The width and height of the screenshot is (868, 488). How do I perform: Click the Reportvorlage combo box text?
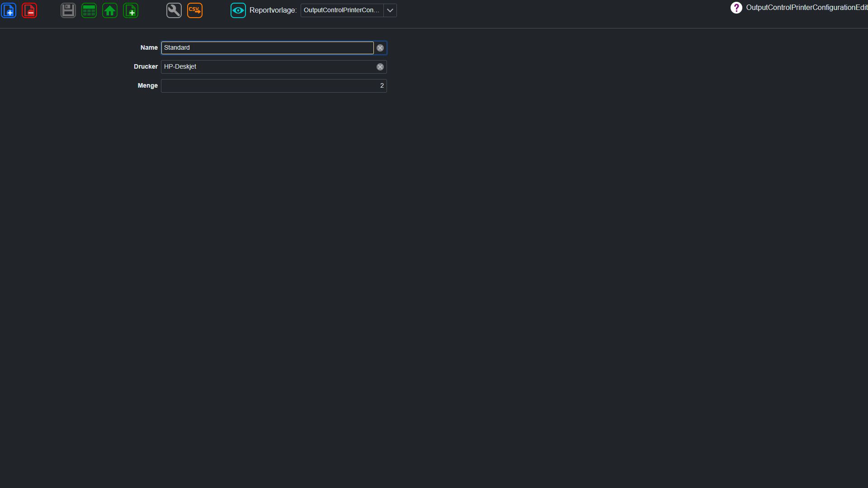342,10
